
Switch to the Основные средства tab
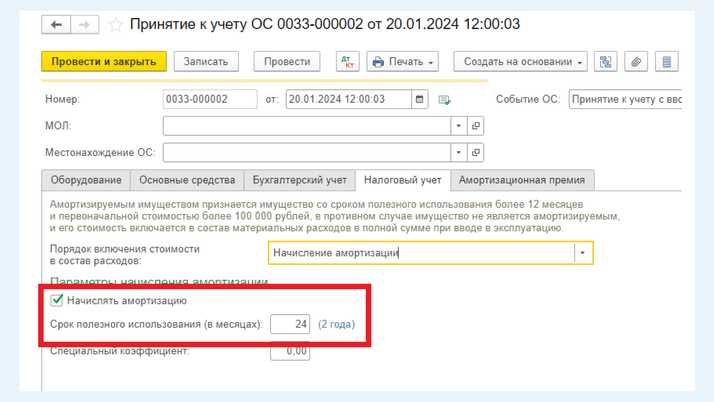(187, 180)
